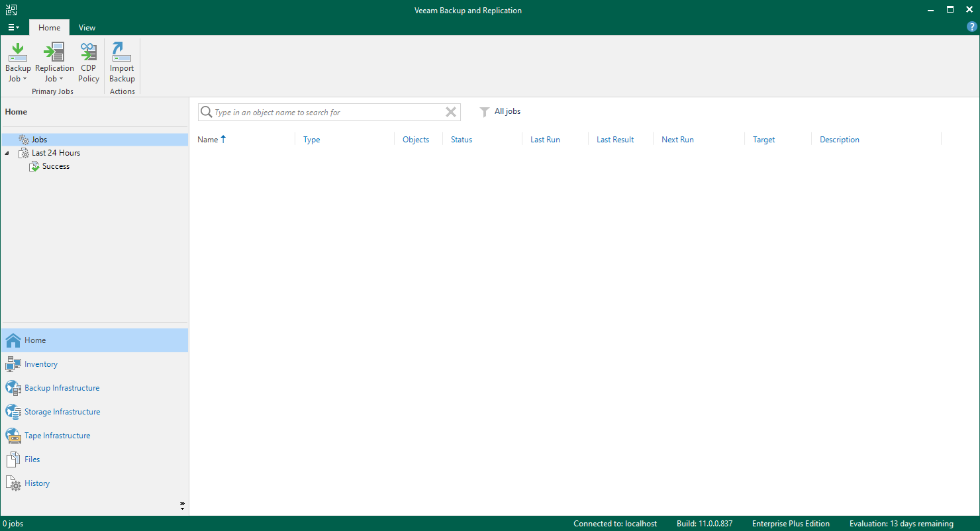Click the Enterprise Plus Edition status text
Image resolution: width=980 pixels, height=531 pixels.
click(x=791, y=524)
